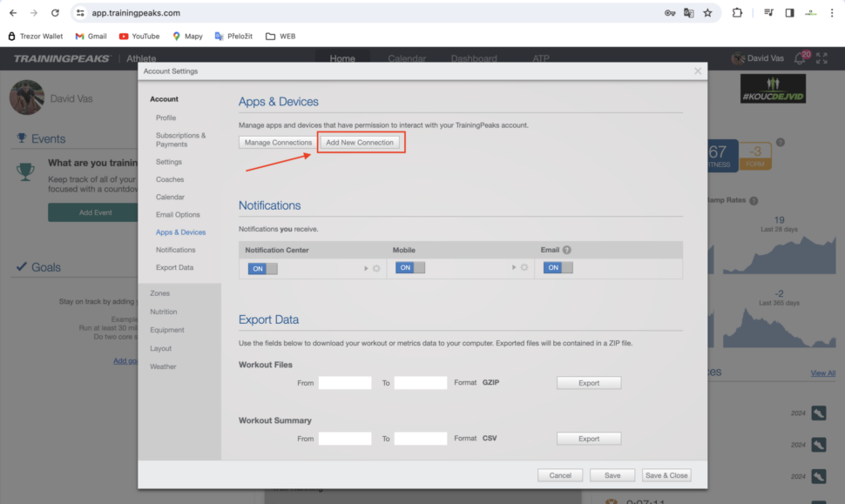Open the site information icon in the address bar
The image size is (845, 504).
pos(80,13)
